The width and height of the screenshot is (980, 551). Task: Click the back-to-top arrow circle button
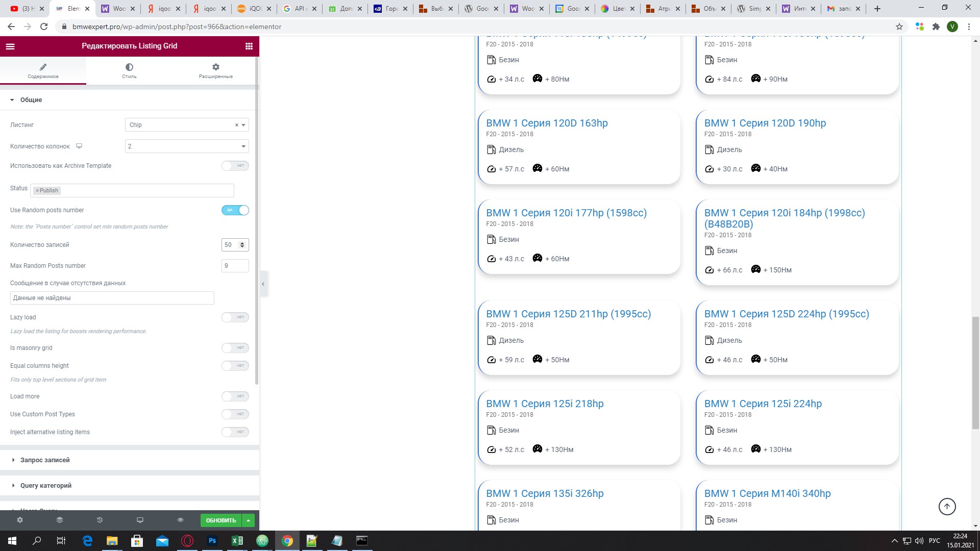[x=947, y=507]
